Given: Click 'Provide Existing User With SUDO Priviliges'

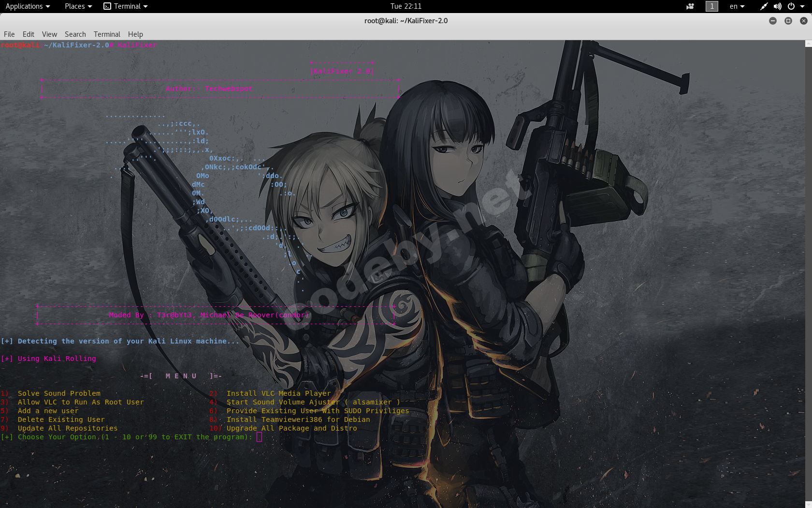Looking at the screenshot, I should (x=309, y=411).
